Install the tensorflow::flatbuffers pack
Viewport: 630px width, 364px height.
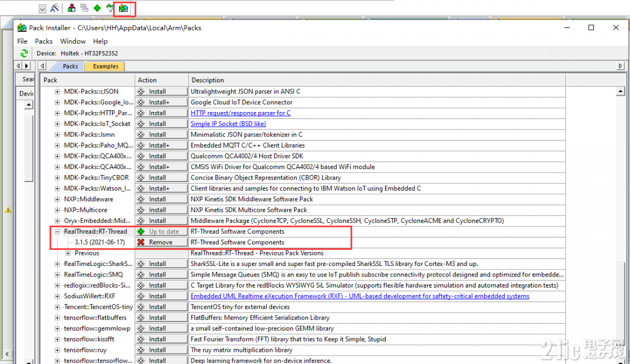[x=162, y=318]
